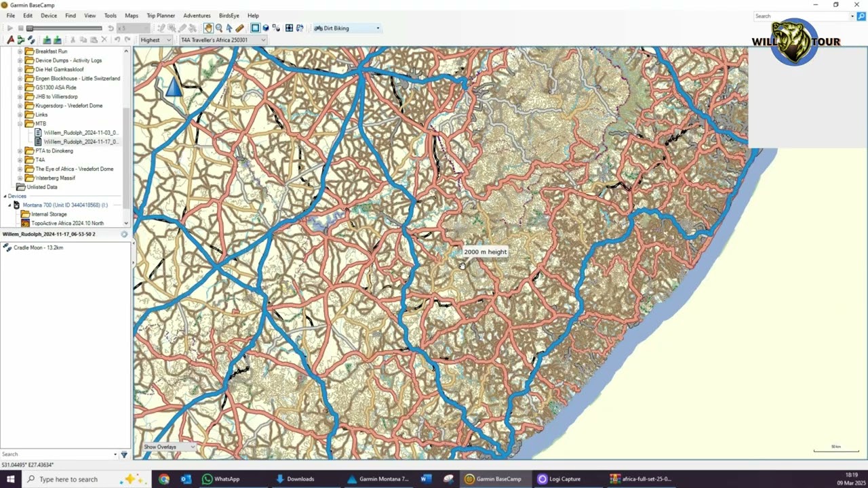The image size is (868, 488).
Task: Open the Trip Planner menu
Action: click(161, 16)
